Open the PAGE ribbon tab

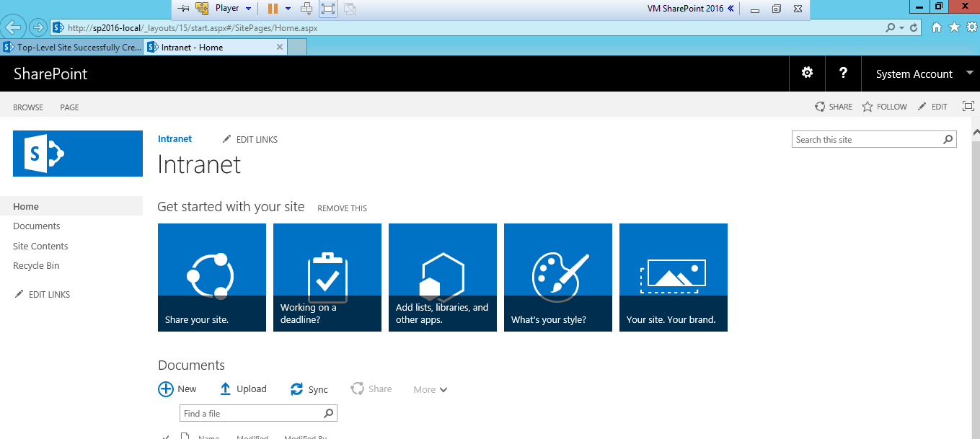coord(69,107)
